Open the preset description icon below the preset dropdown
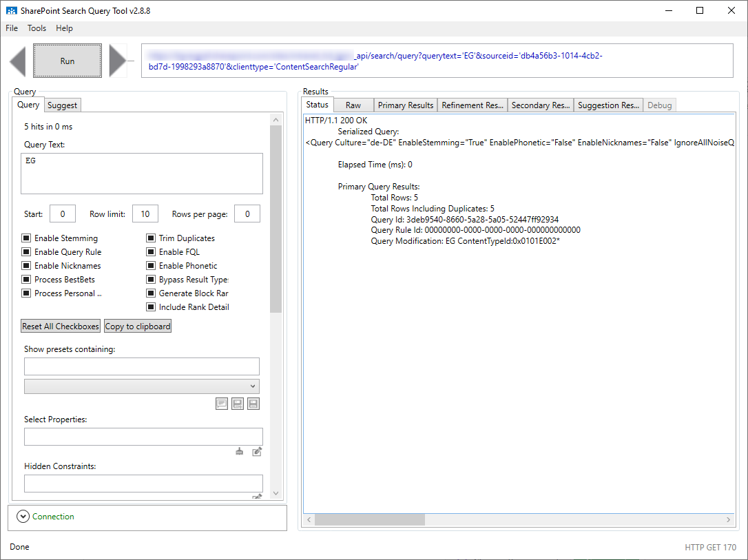 click(x=221, y=403)
